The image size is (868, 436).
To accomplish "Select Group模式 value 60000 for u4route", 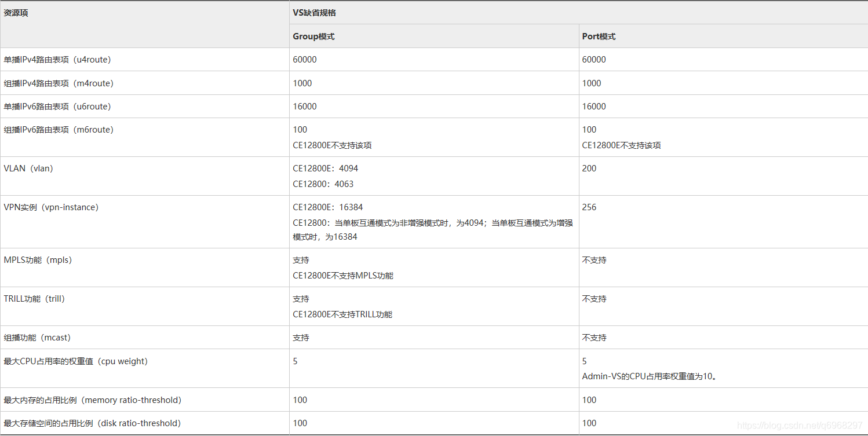I will coord(305,60).
